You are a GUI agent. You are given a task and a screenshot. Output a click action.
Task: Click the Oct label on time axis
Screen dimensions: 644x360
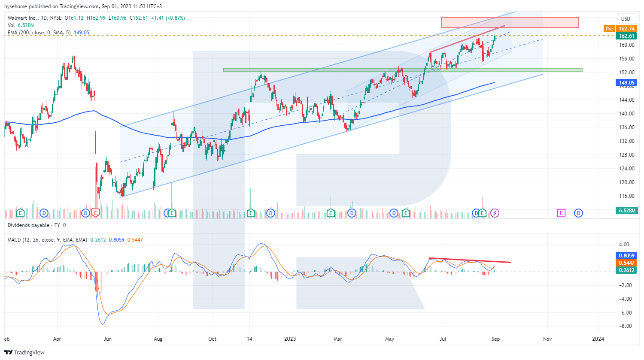[212, 339]
